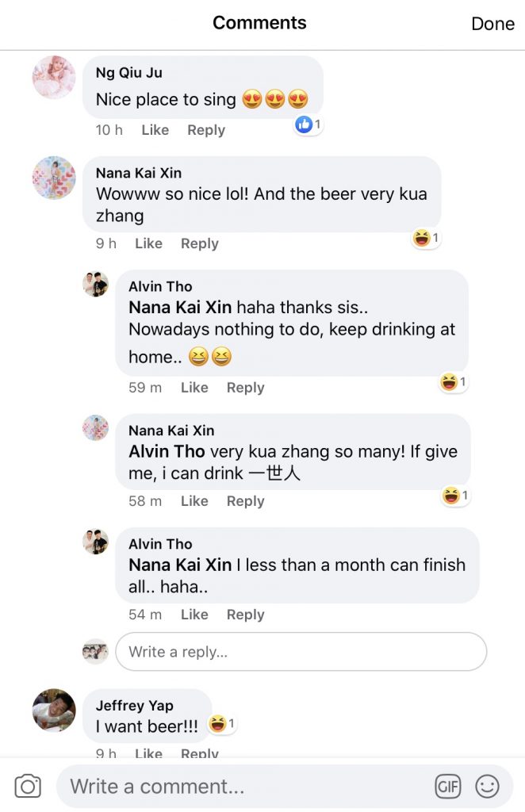View haha reaction on Nana Kai Xin's first comment
Screen dimensions: 525x812
tap(426, 238)
